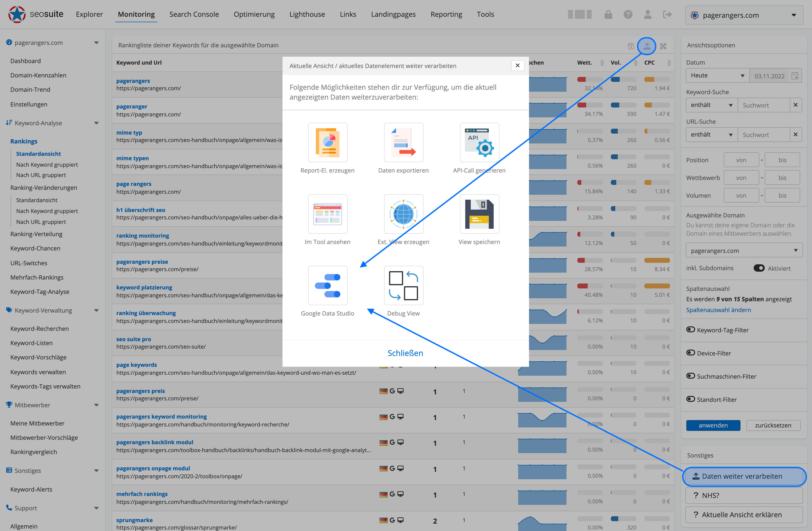
Task: Click the fullscreen expand icon above the table
Action: click(x=663, y=46)
